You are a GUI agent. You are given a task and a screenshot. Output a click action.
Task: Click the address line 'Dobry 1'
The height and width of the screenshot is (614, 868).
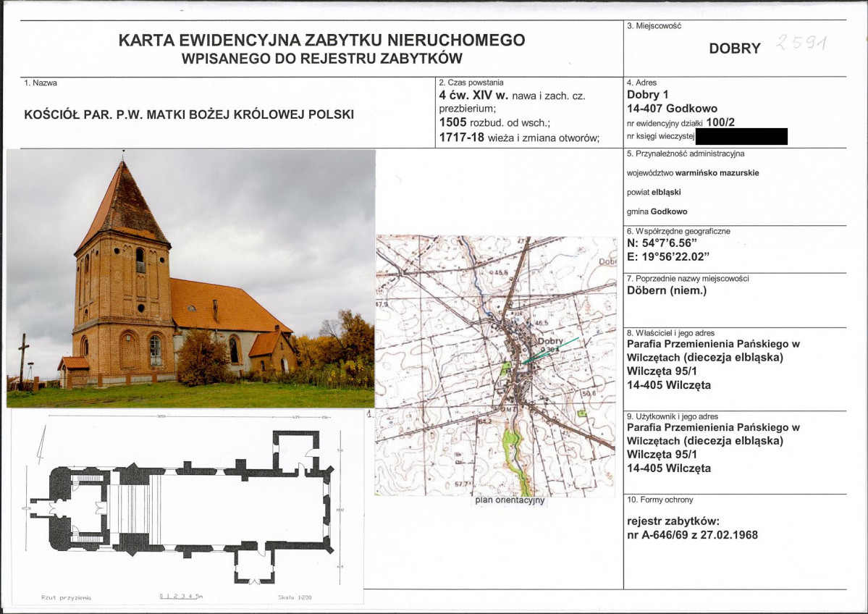point(647,95)
